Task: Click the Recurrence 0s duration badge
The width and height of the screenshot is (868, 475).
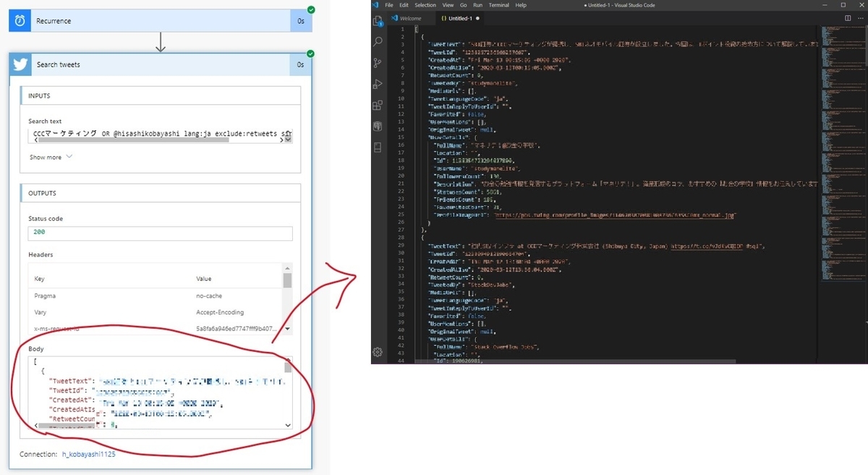Action: (x=301, y=21)
